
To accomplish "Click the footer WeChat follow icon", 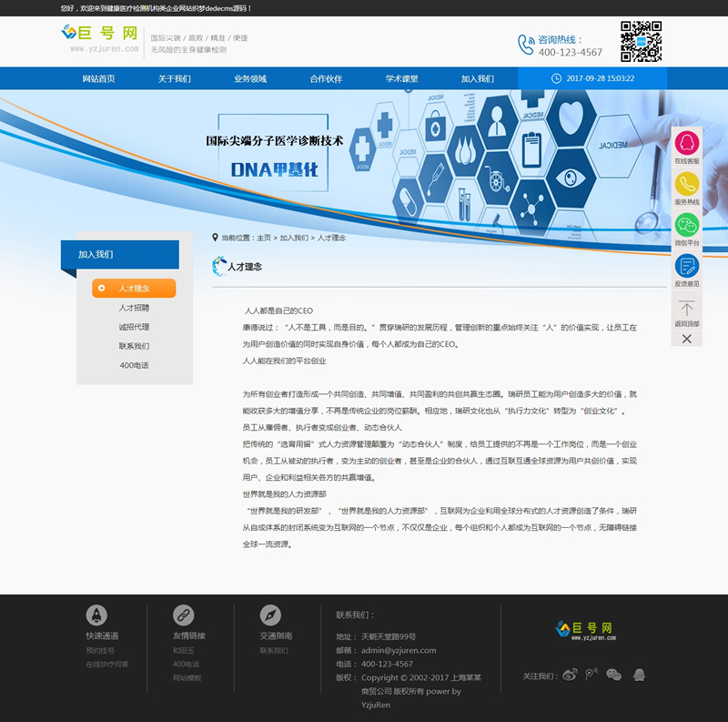I will (x=614, y=675).
